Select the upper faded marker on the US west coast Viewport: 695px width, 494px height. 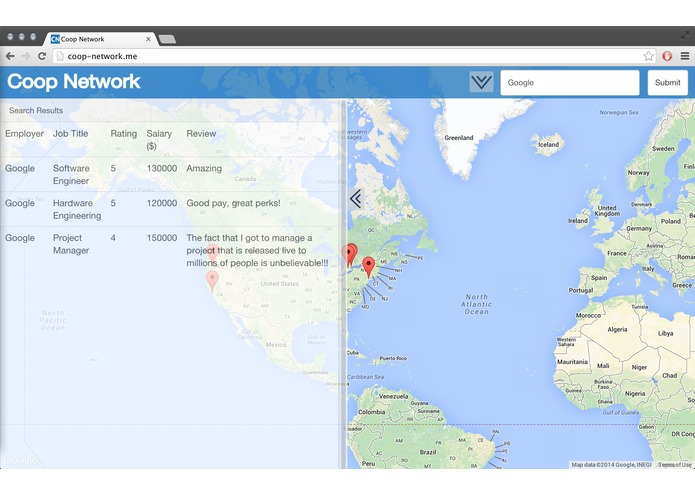(x=213, y=253)
